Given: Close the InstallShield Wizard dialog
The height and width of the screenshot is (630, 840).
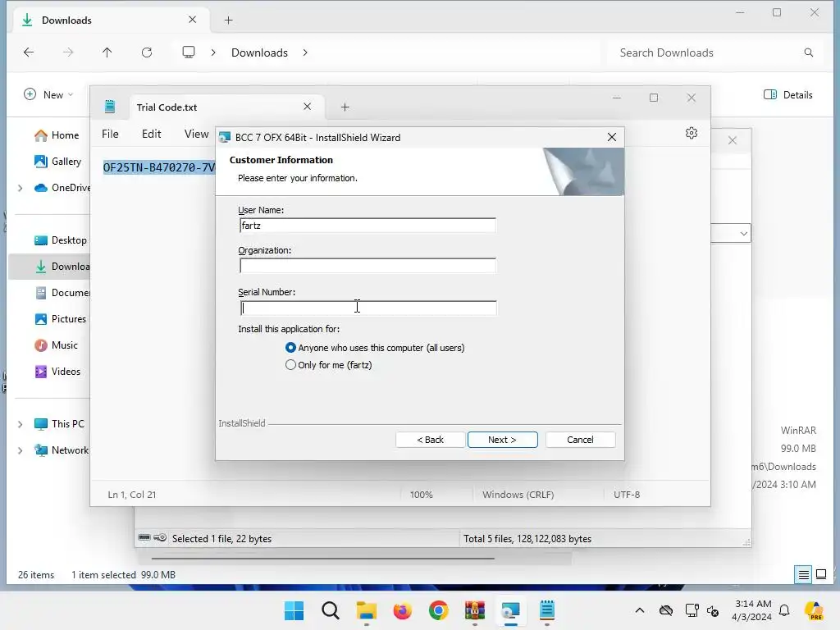Looking at the screenshot, I should tap(612, 137).
